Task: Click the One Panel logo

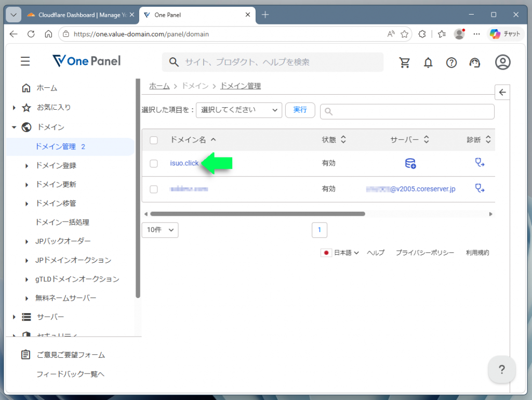Action: [87, 61]
